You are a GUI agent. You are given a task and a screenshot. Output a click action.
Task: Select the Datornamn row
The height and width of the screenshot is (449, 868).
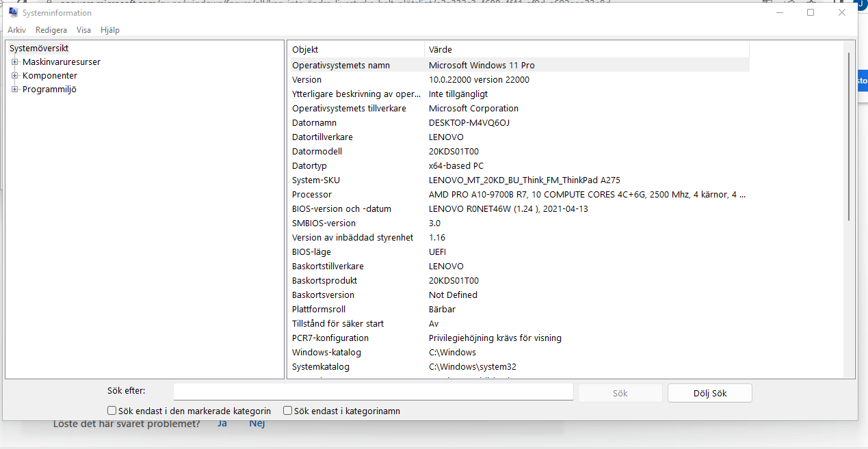coord(518,122)
